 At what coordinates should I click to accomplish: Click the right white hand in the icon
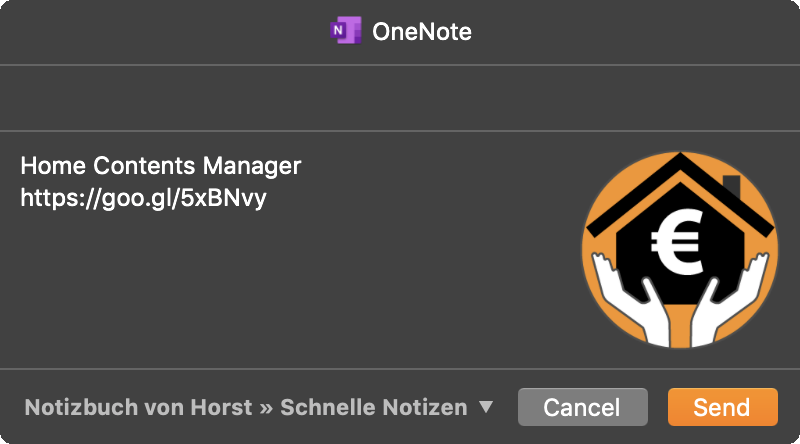730,301
